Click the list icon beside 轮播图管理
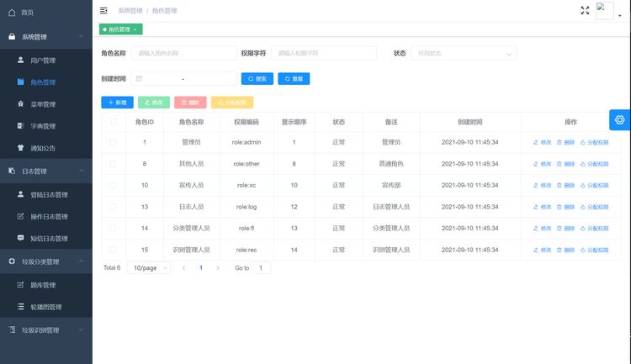This screenshot has width=631, height=364. click(x=20, y=307)
